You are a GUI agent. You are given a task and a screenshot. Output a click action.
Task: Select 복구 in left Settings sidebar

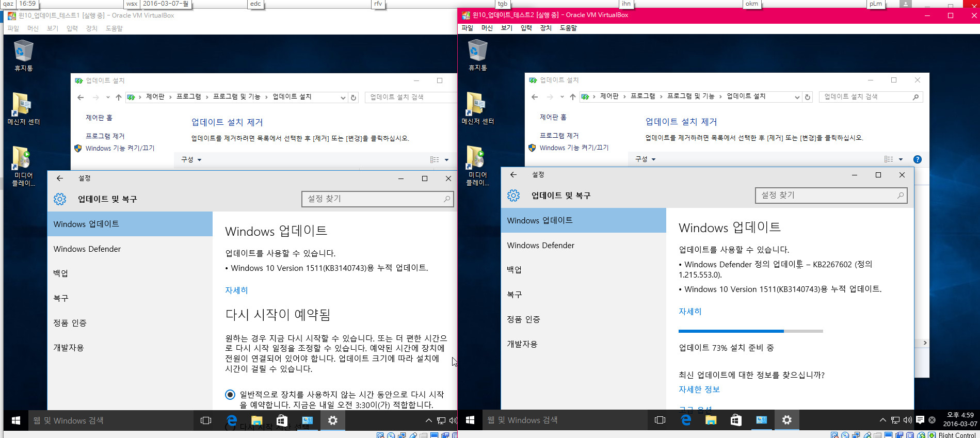coord(130,298)
